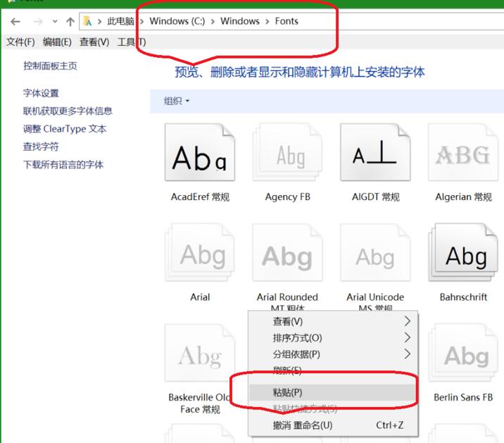
Task: Click the Up folder arrow button
Action: (70, 22)
